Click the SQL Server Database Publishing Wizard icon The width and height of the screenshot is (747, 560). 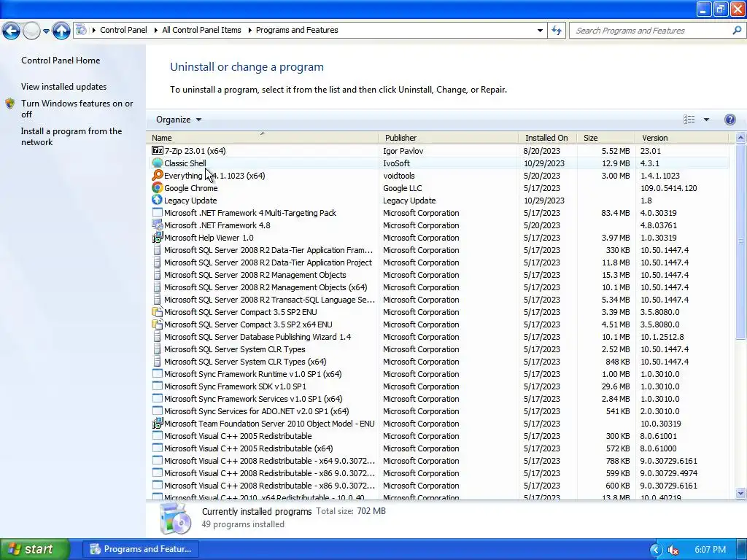point(158,337)
